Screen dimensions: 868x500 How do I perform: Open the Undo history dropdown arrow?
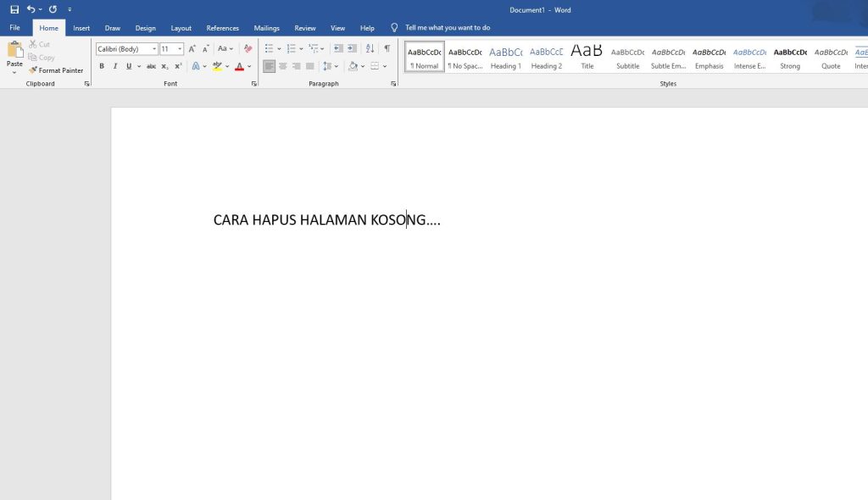pos(40,9)
